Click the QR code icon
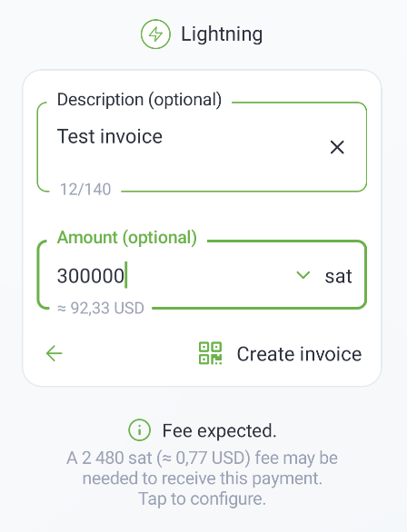The height and width of the screenshot is (532, 407). pyautogui.click(x=210, y=353)
